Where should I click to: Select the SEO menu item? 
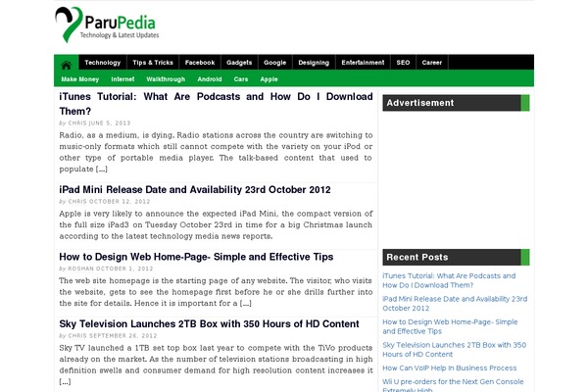(x=403, y=63)
